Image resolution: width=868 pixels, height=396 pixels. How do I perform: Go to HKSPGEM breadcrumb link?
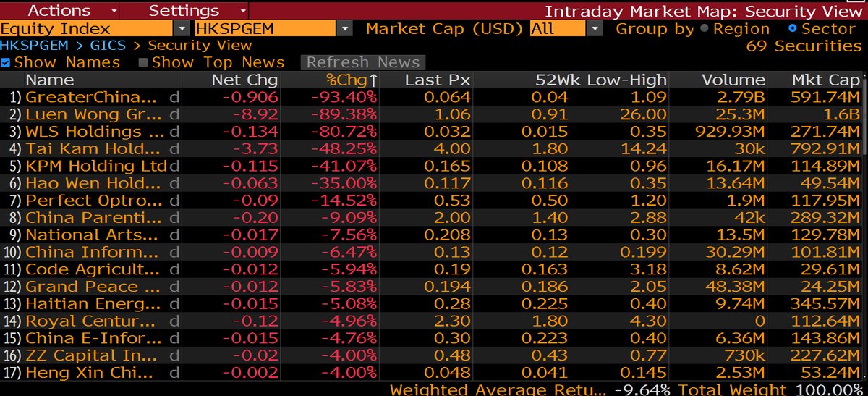32,46
